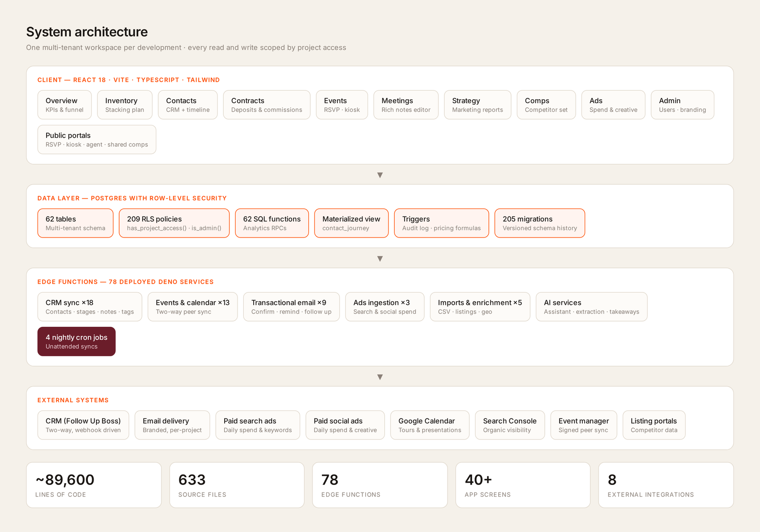
Task: Select the Event manager card
Action: (584, 425)
